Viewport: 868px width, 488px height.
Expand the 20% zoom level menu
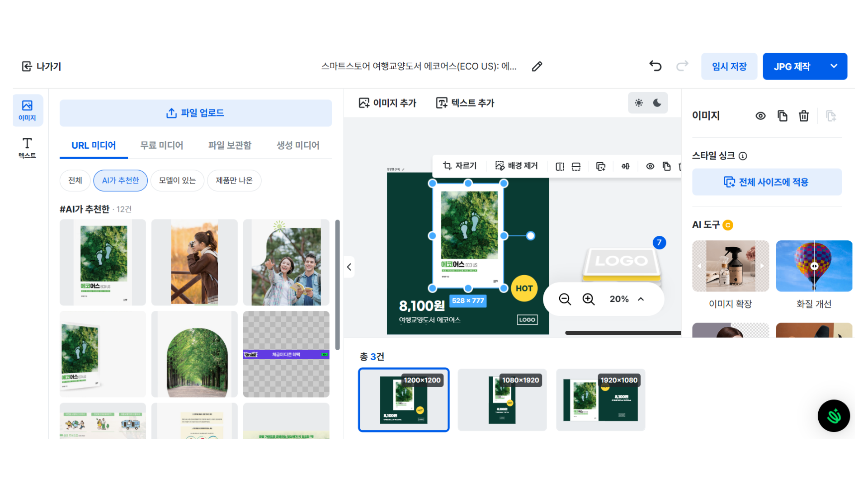click(x=641, y=299)
